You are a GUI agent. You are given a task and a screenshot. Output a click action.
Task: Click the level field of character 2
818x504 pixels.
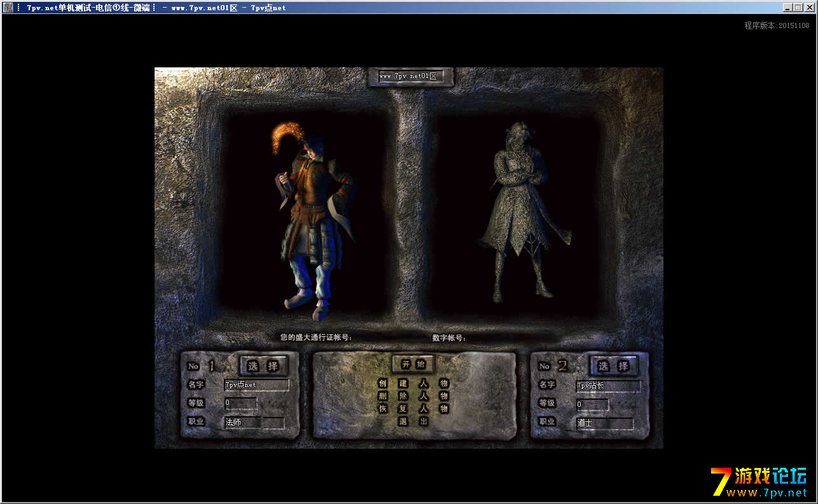[592, 404]
